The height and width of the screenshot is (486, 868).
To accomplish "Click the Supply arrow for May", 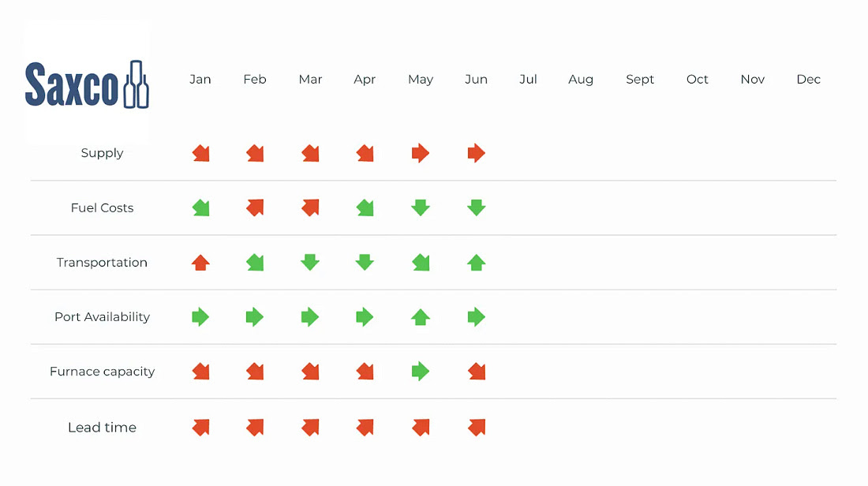I will tap(421, 153).
